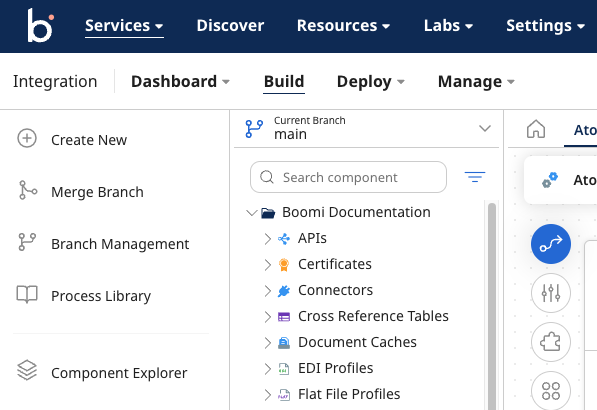
Task: Click the Document Caches icon
Action: [284, 343]
